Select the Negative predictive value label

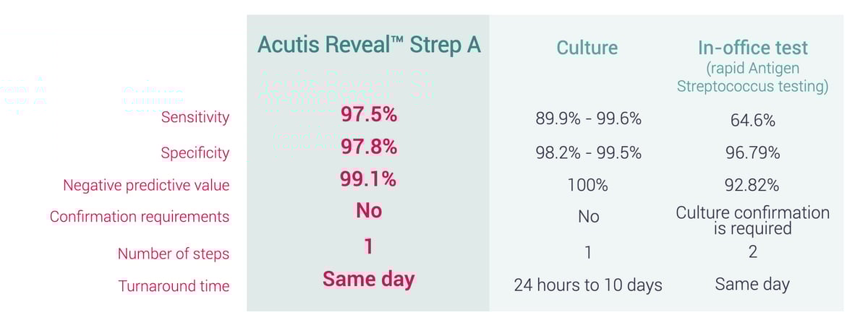[146, 185]
